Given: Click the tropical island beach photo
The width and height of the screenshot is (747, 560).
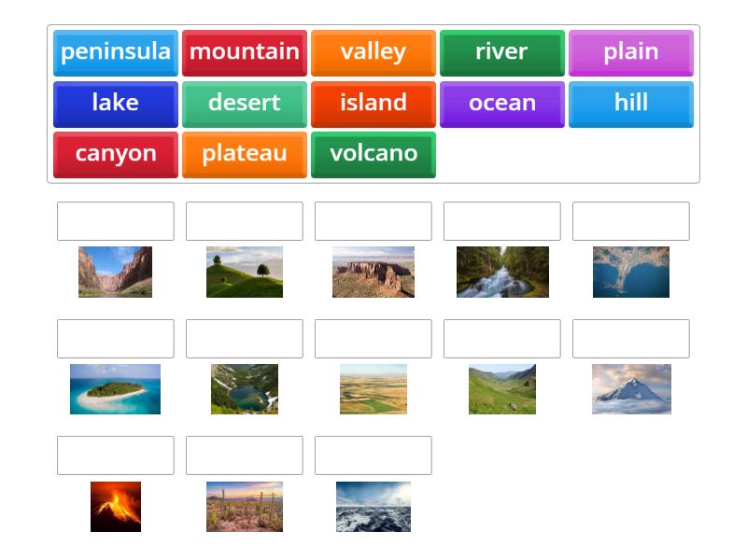Looking at the screenshot, I should click(x=114, y=390).
